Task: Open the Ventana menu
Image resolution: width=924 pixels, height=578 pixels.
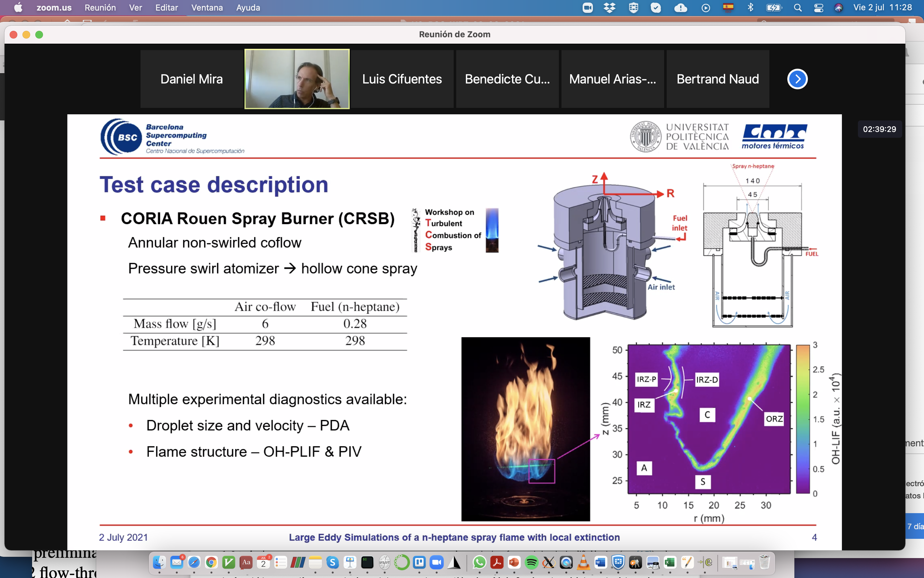Action: click(x=207, y=8)
